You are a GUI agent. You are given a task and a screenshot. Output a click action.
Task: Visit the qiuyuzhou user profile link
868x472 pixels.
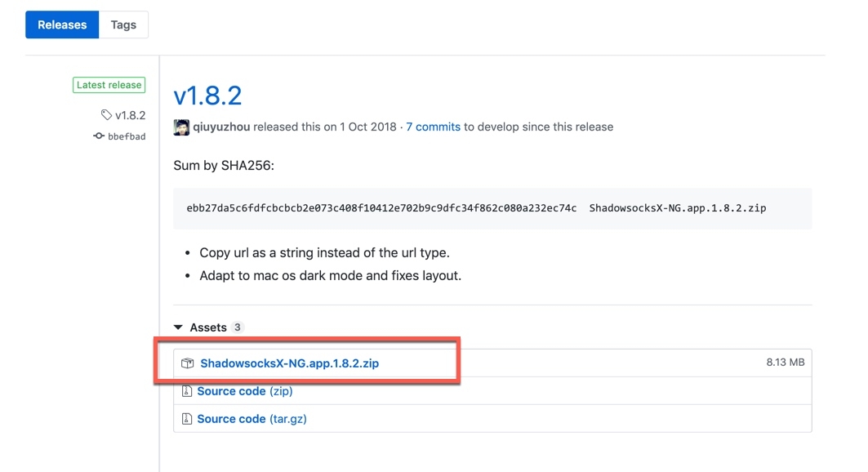(221, 127)
